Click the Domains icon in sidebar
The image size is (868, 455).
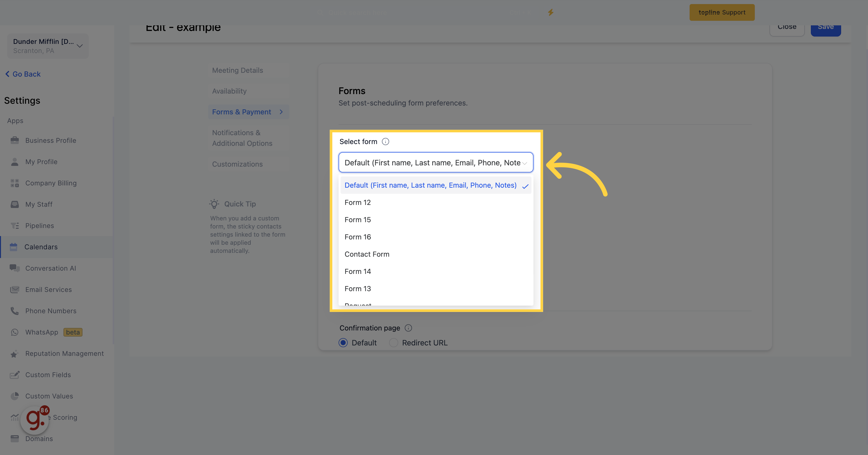(x=14, y=439)
